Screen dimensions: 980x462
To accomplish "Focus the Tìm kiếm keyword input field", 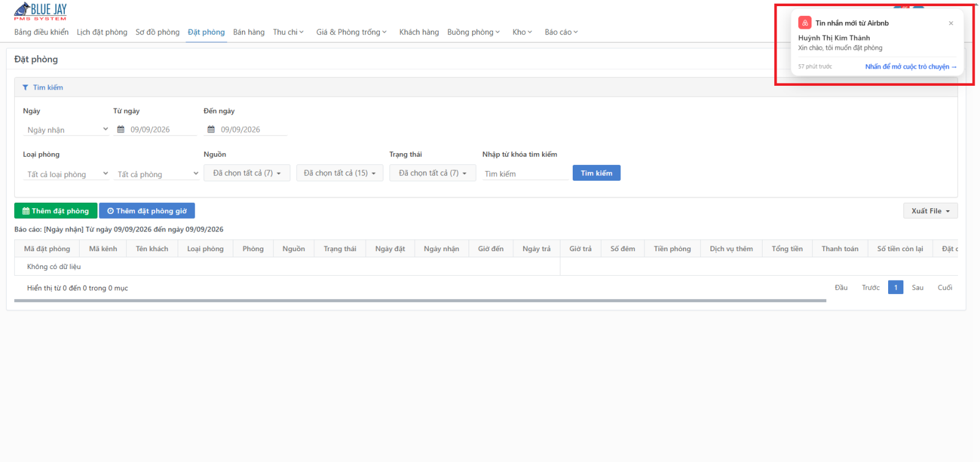I will [x=526, y=174].
